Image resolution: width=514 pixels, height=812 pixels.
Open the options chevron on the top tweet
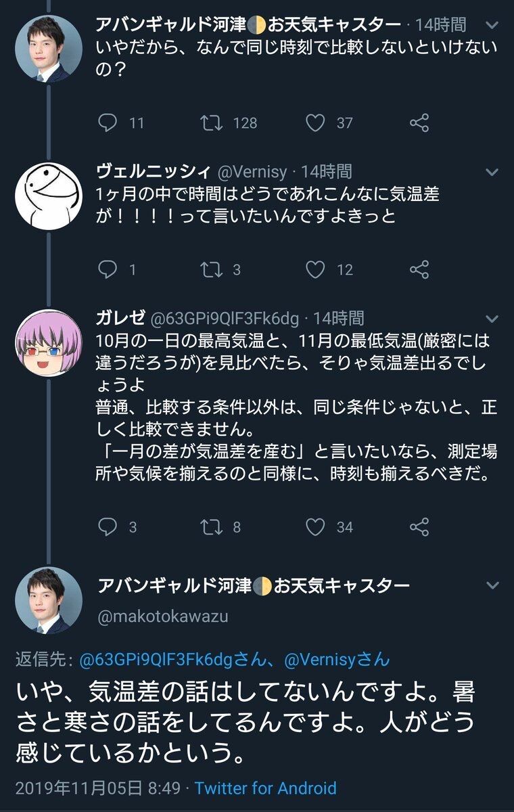point(493,26)
